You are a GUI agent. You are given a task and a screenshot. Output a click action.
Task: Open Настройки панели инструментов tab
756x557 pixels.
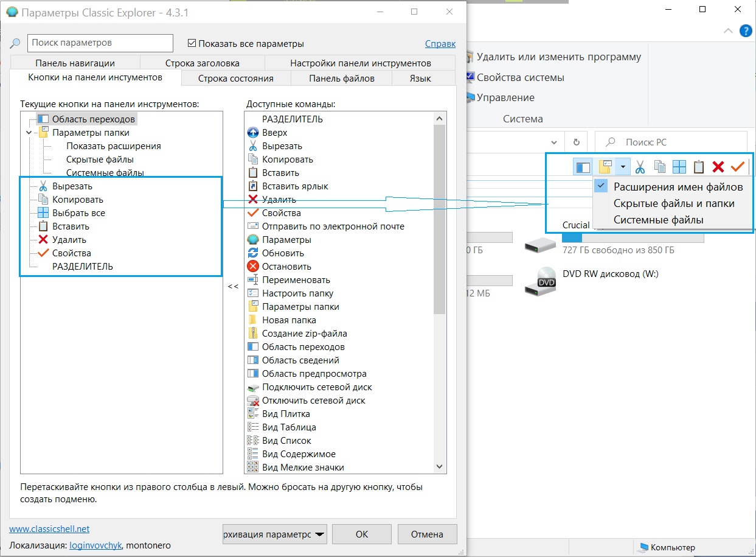click(360, 63)
